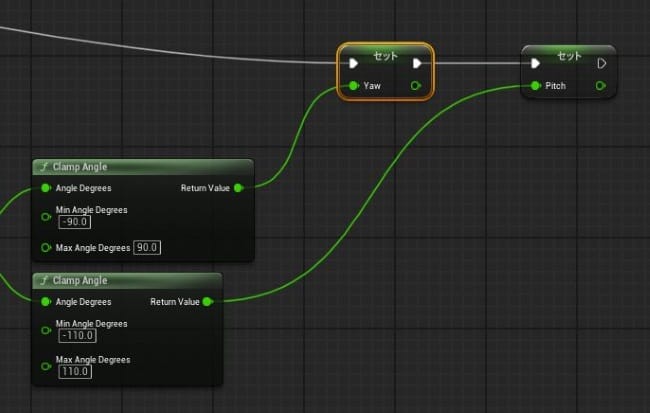Click Min Angle Degrees label above -110.0
This screenshot has width=650, height=413.
click(x=92, y=323)
